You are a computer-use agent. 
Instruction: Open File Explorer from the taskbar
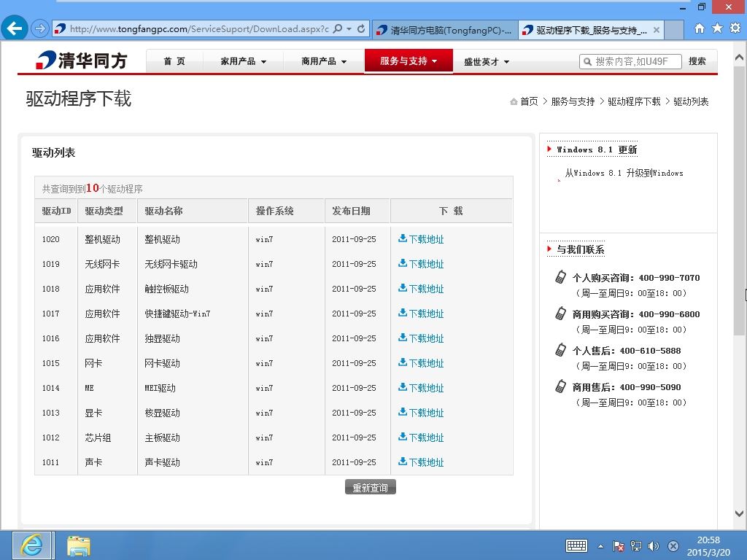(79, 545)
